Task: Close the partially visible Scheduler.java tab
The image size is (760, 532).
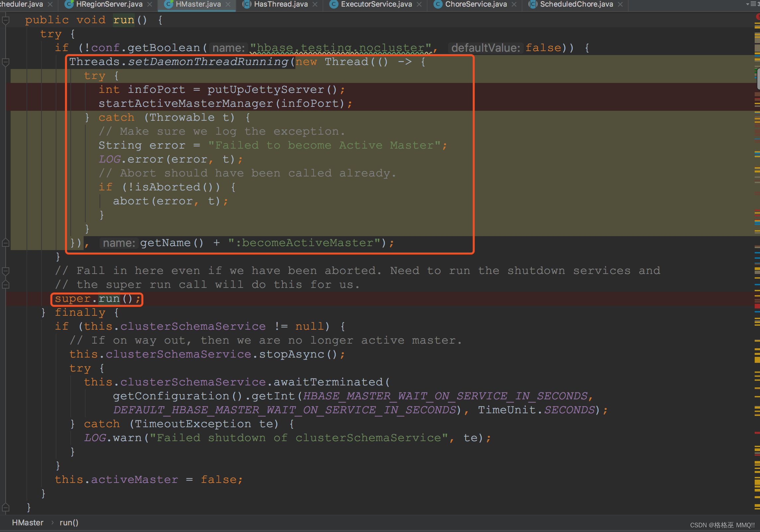Action: coord(50,5)
